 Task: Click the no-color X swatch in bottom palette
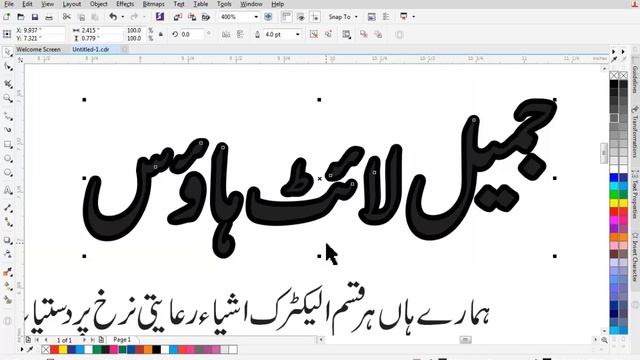pyautogui.click(x=46, y=349)
